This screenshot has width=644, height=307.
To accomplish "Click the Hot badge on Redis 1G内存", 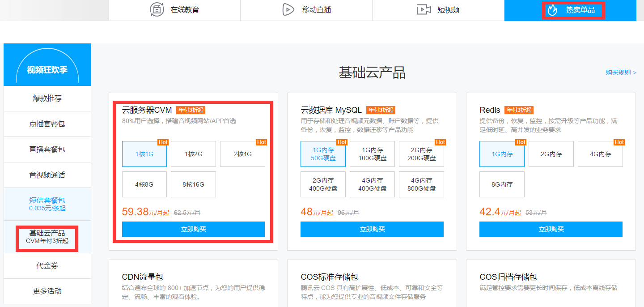I will (521, 142).
